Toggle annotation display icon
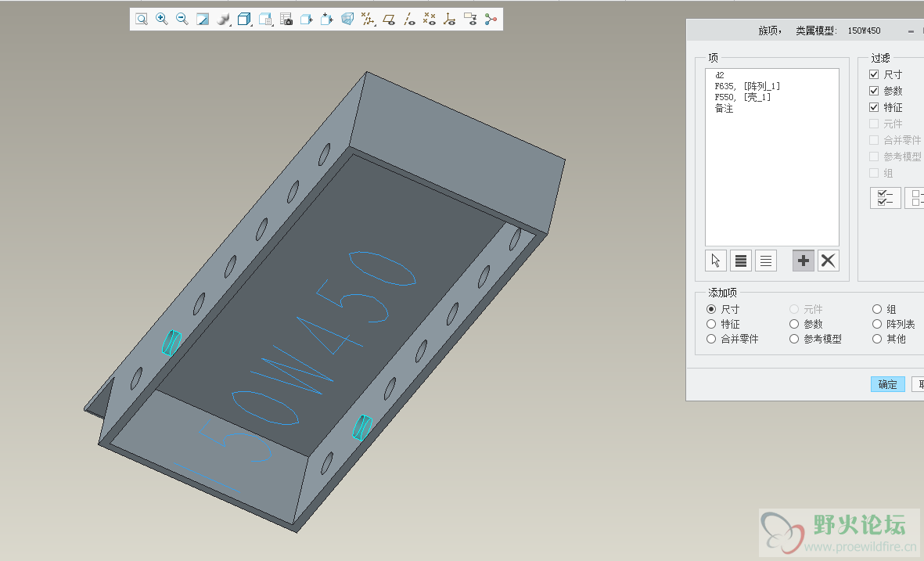Viewport: 924px width, 561px height. tap(470, 20)
